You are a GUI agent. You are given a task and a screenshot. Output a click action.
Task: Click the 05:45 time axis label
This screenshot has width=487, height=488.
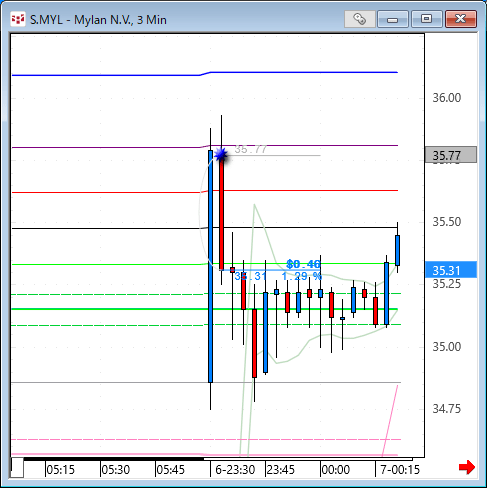pyautogui.click(x=171, y=470)
